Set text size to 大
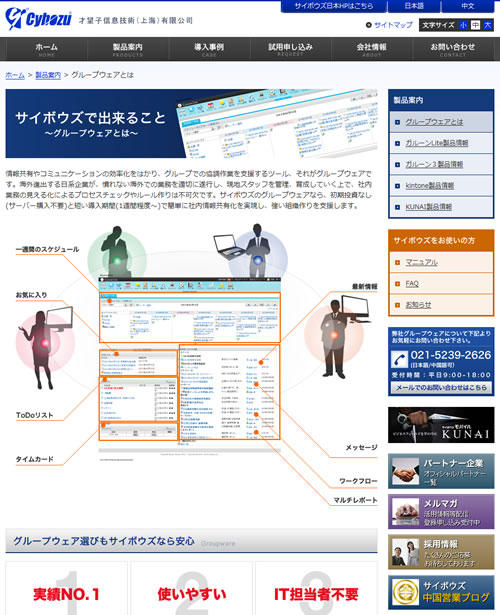The image size is (500, 615). tap(487, 25)
